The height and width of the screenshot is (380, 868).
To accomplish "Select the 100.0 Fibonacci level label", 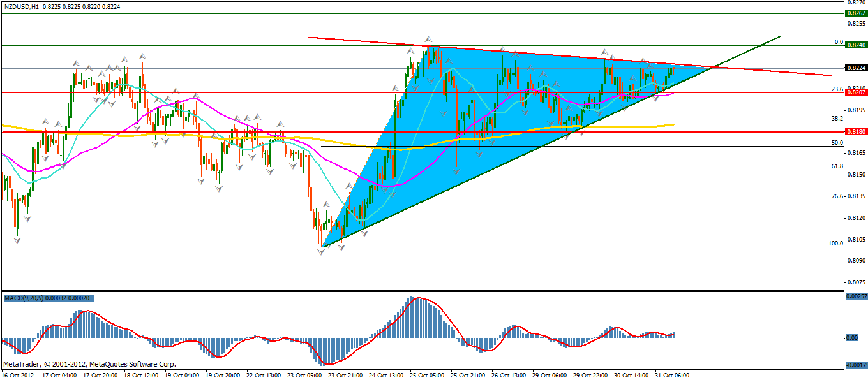I will pyautogui.click(x=835, y=243).
